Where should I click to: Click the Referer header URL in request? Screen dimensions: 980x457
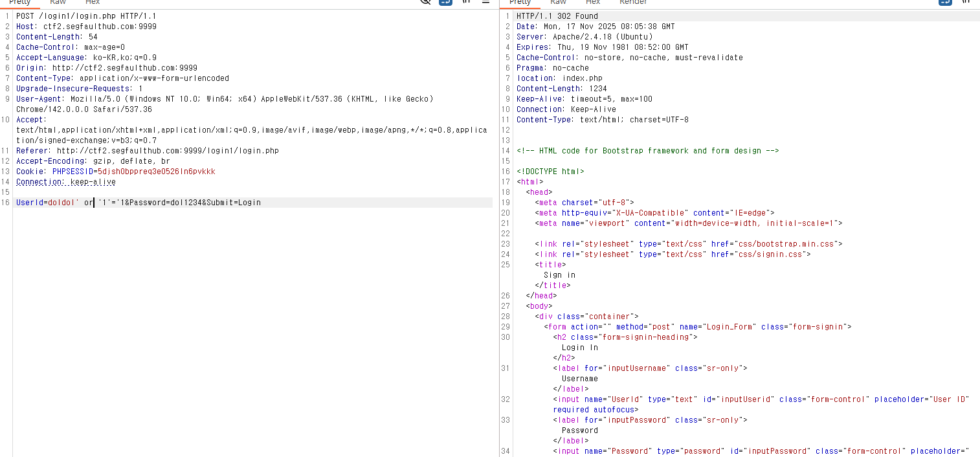(168, 151)
